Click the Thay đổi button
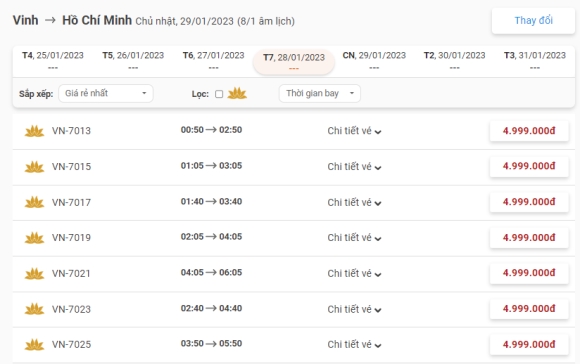580x364 pixels. (533, 21)
